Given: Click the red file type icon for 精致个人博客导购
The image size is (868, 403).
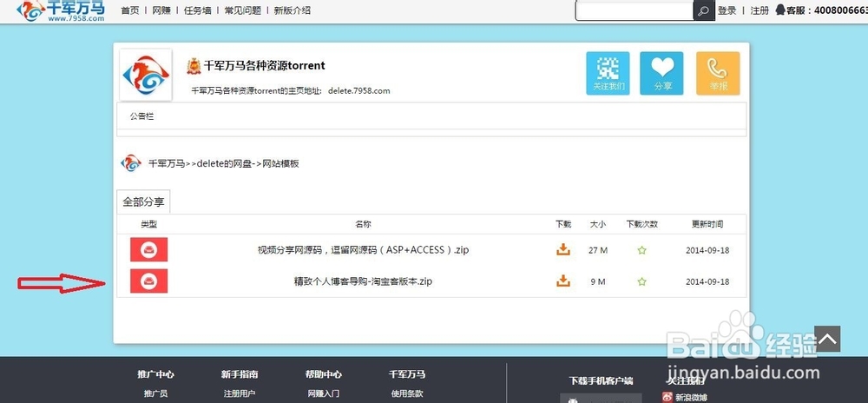Looking at the screenshot, I should click(149, 281).
